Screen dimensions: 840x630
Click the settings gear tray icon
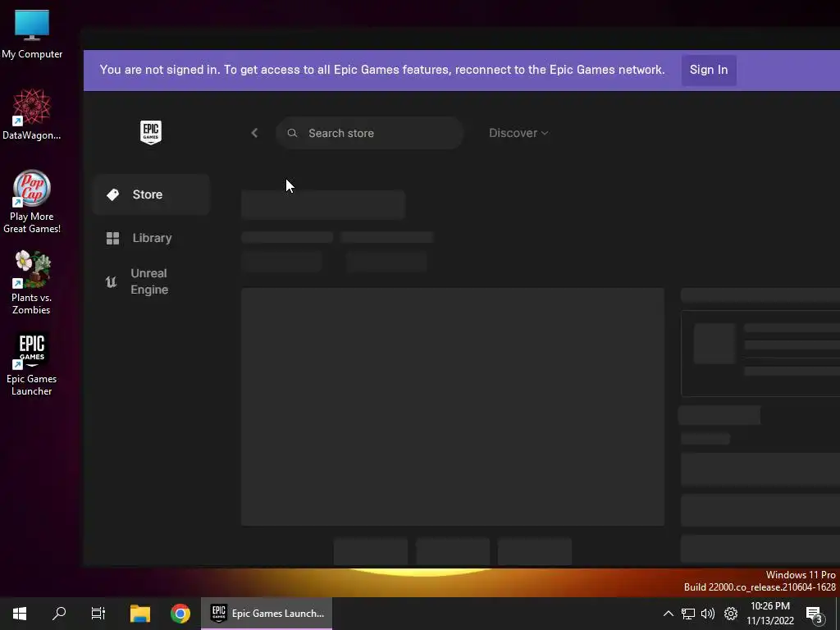click(x=731, y=614)
